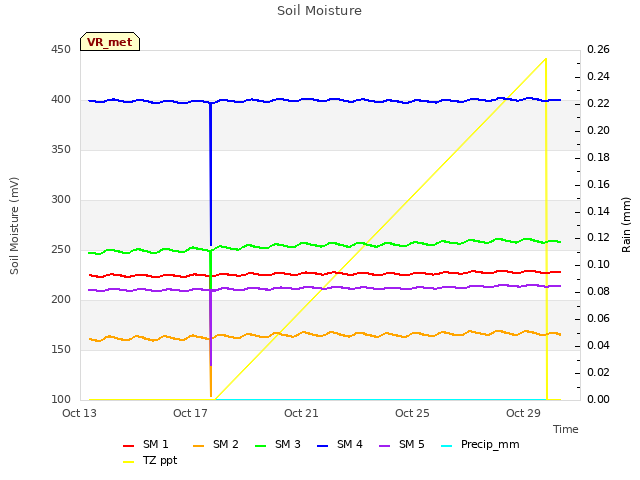Click the red SM 1 legend swatch
Viewport: 640px width, 480px height.
pyautogui.click(x=129, y=446)
